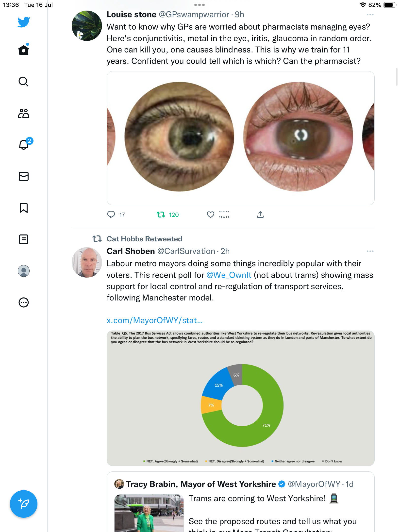399x532 pixels.
Task: Open the @We_OwnIt mention link
Action: pyautogui.click(x=229, y=275)
